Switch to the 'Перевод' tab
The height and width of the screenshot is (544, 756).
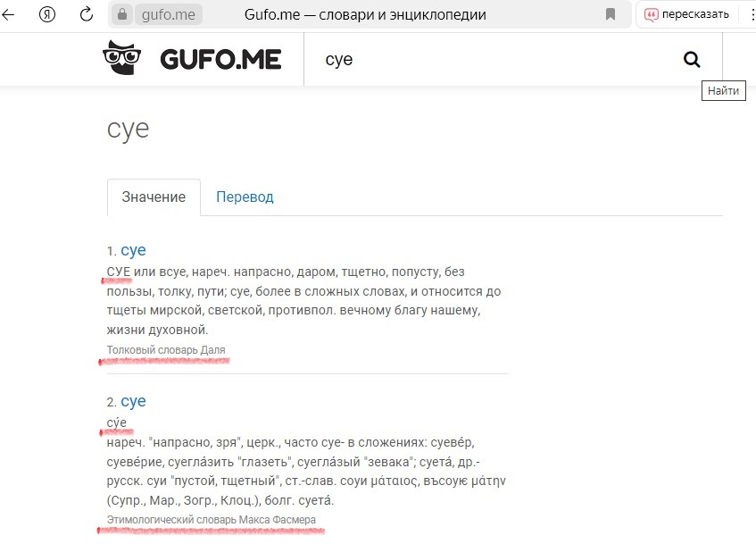[x=245, y=197]
